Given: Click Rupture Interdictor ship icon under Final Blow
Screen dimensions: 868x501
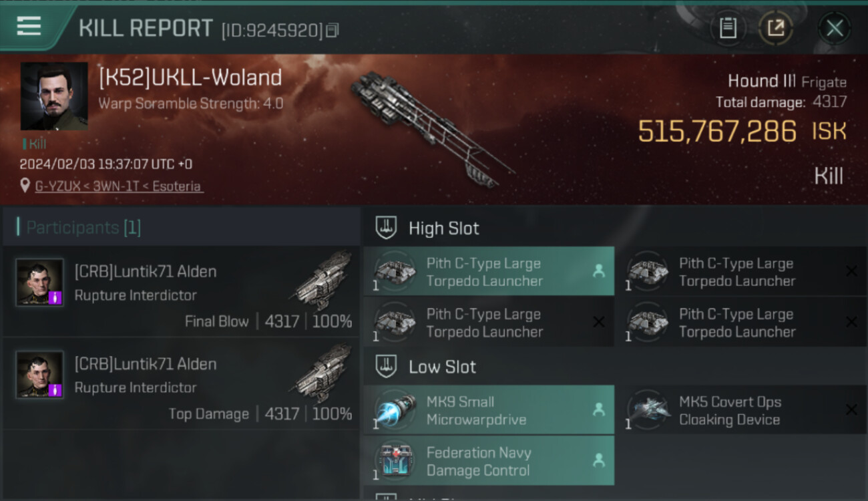Looking at the screenshot, I should (322, 281).
